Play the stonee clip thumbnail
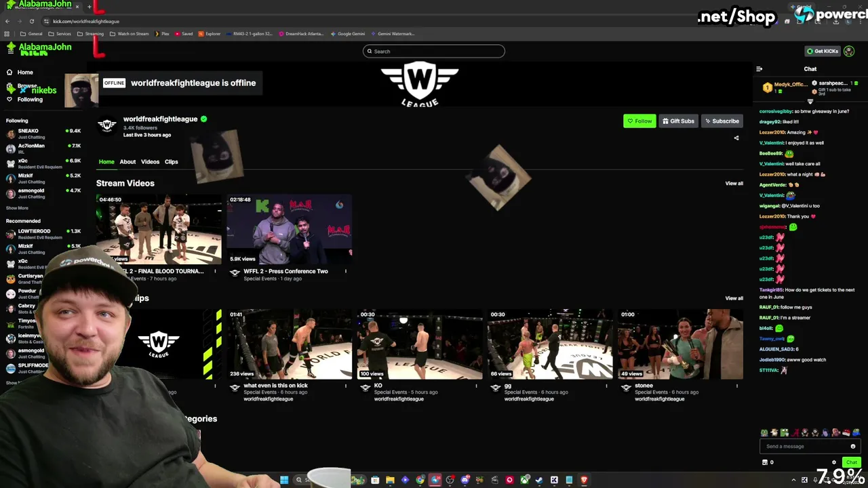 [x=680, y=345]
